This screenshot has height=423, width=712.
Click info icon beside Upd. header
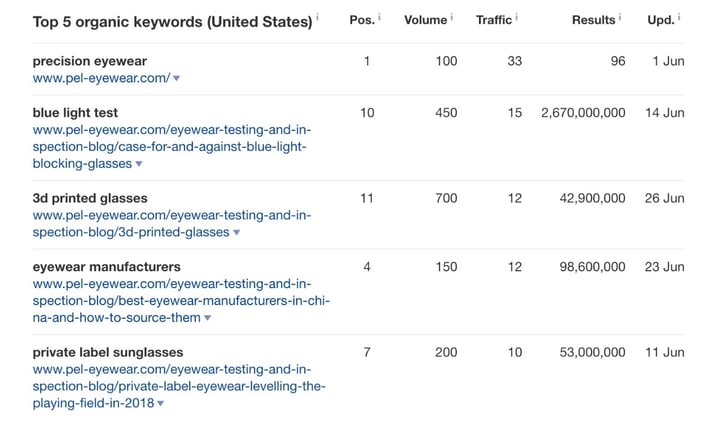click(679, 17)
